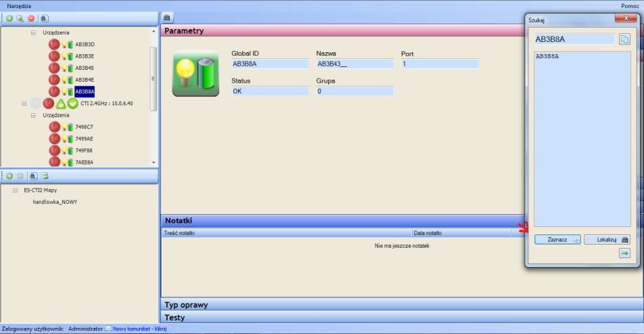The width and height of the screenshot is (644, 334).
Task: Select device 749F88 in the tree
Action: 84,150
